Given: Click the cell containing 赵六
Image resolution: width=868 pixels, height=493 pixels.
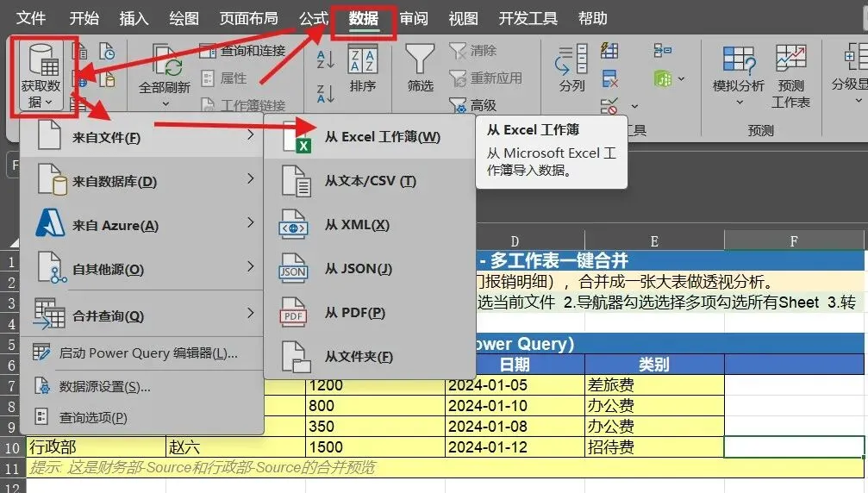Looking at the screenshot, I should point(236,447).
